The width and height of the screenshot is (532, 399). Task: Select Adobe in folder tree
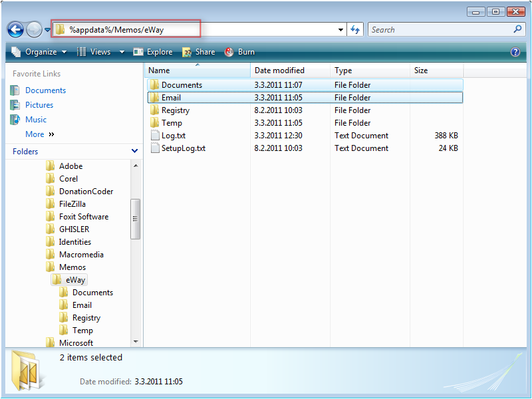click(x=71, y=166)
